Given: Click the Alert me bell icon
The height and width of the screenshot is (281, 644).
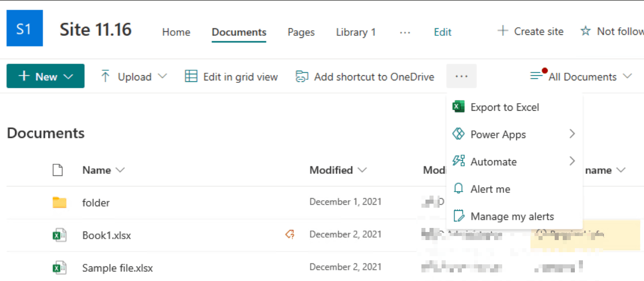Looking at the screenshot, I should tap(458, 189).
